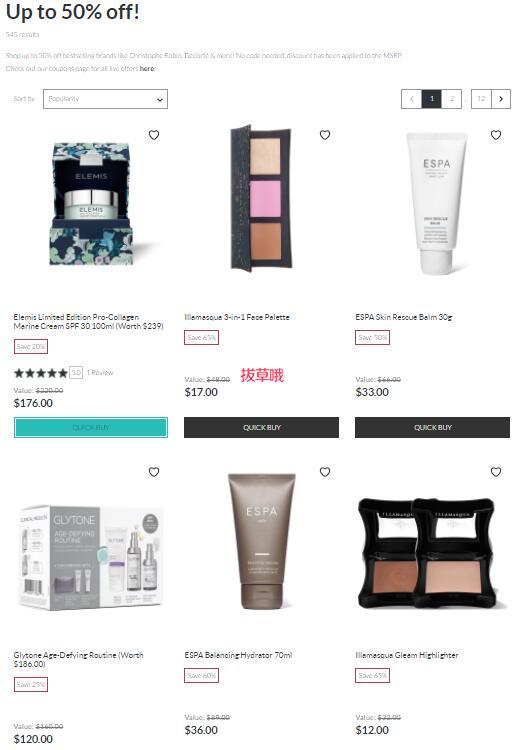The height and width of the screenshot is (750, 524).
Task: Click previous page arrow
Action: [411, 99]
